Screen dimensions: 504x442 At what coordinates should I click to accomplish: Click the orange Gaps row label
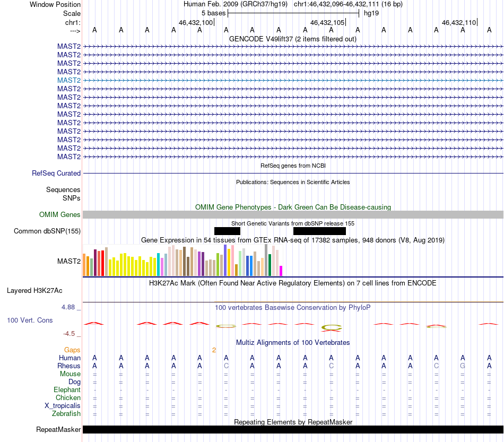[x=72, y=350]
